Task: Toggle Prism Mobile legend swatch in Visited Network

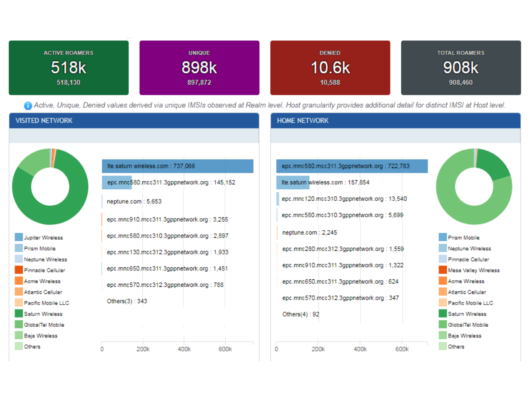Action: click(19, 248)
